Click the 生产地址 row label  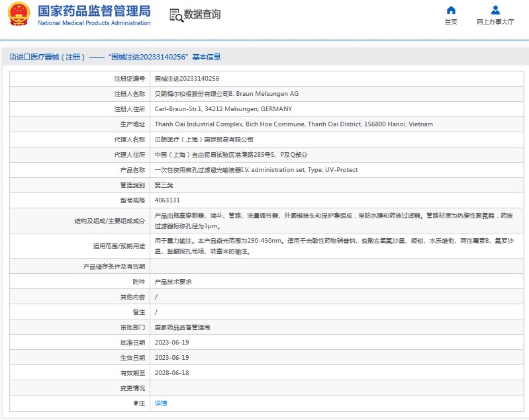coord(132,124)
